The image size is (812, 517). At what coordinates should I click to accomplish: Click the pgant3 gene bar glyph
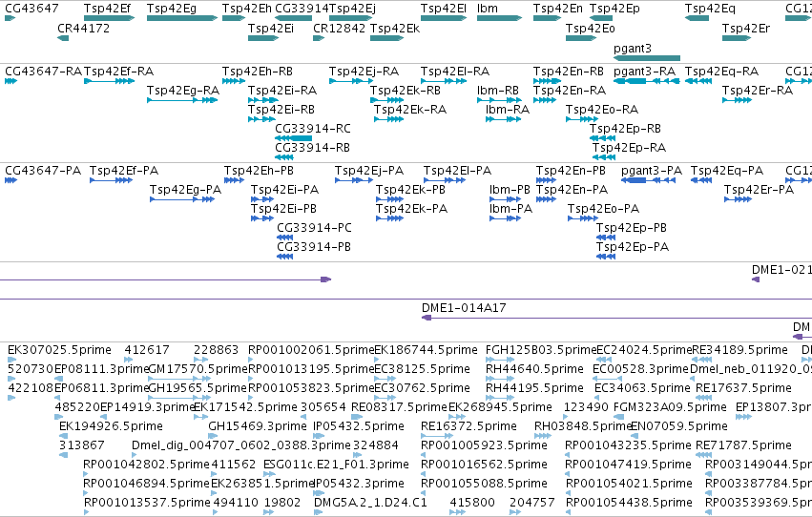[x=646, y=58]
